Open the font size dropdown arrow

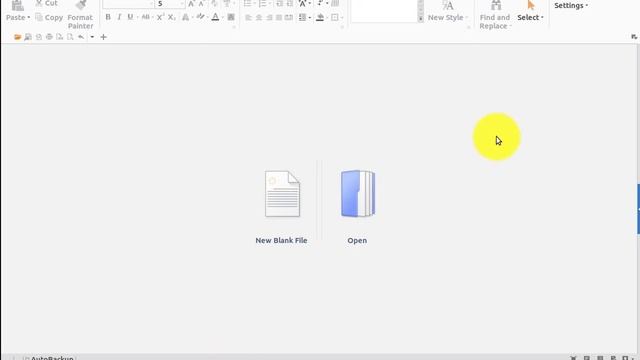coord(182,4)
